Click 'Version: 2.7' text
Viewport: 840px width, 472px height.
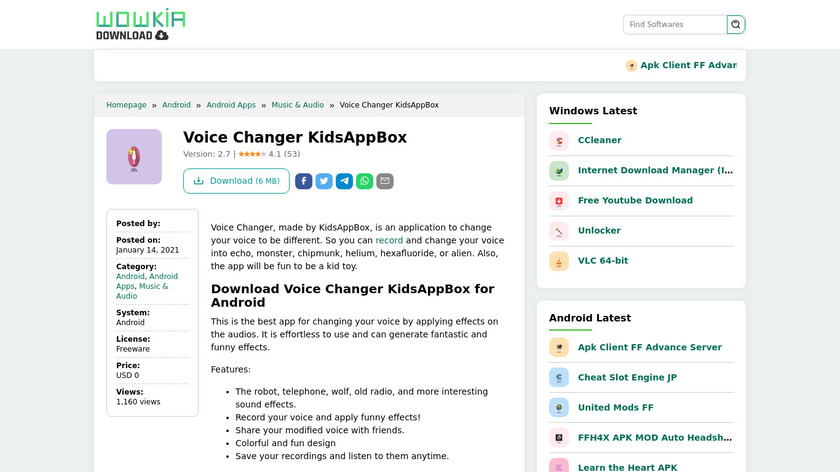point(207,154)
